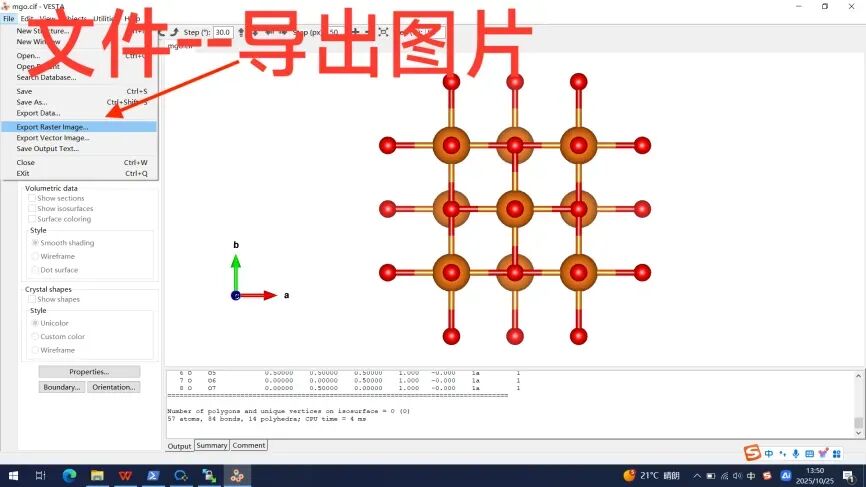866x487 pixels.
Task: Click the output panel scrollbar thumb
Action: [x=858, y=422]
